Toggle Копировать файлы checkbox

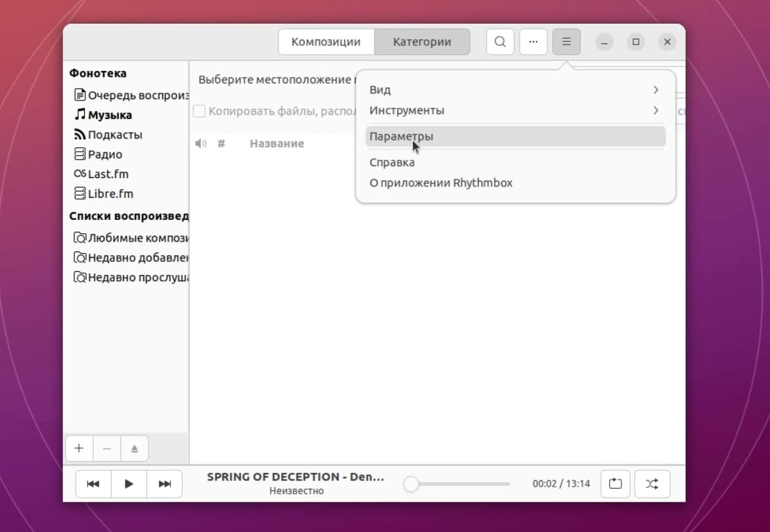point(199,112)
